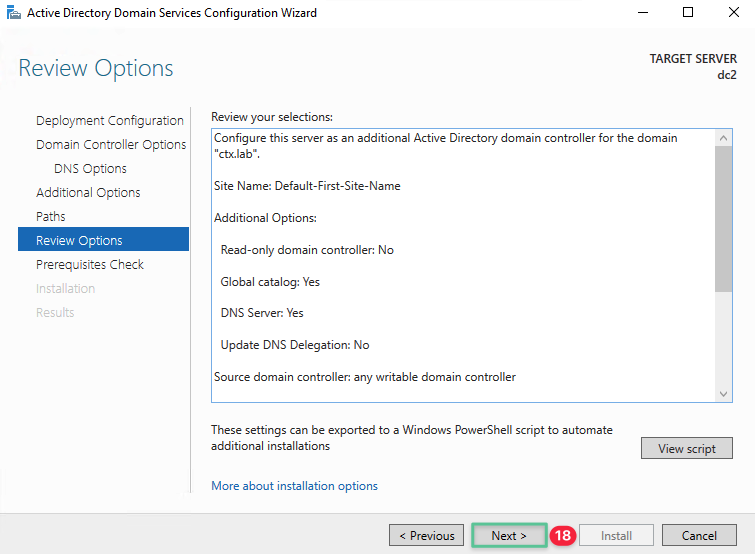Maximize the wizard window

click(x=688, y=13)
